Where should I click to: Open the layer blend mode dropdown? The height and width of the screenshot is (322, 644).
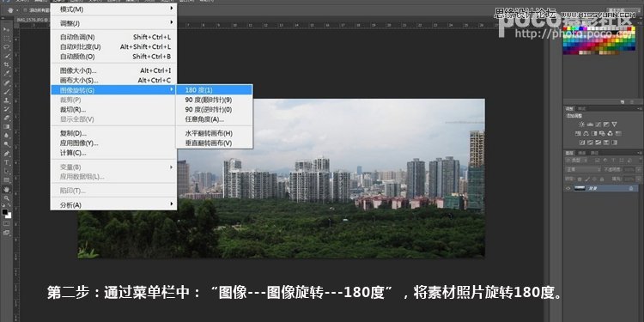pyautogui.click(x=584, y=169)
